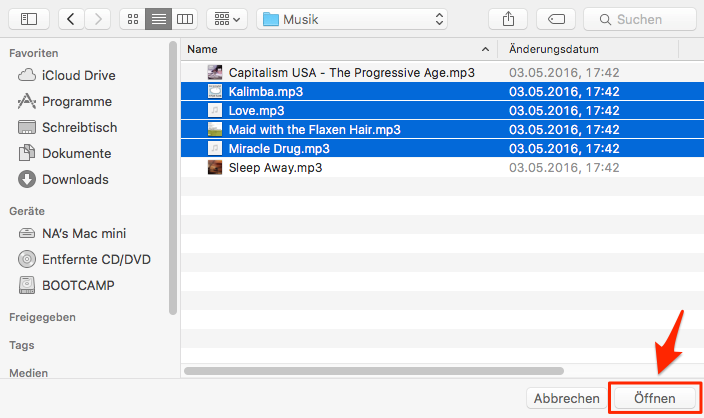
Task: Click the edit tags toolbar icon
Action: coord(556,19)
